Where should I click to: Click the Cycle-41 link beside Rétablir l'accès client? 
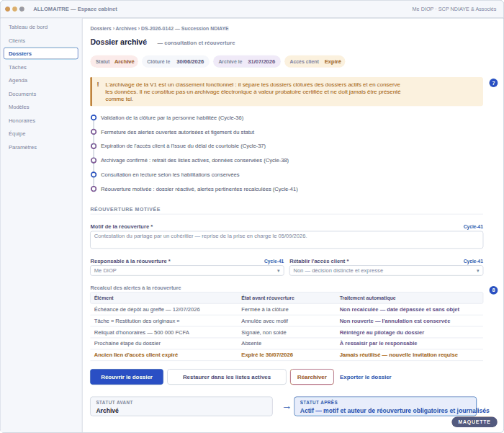(473, 262)
